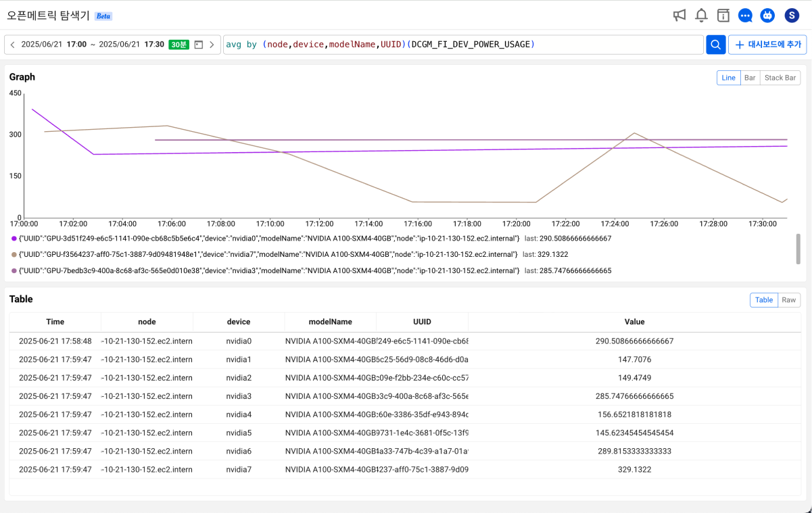
Task: Open the announcements megaphone icon
Action: (x=679, y=15)
